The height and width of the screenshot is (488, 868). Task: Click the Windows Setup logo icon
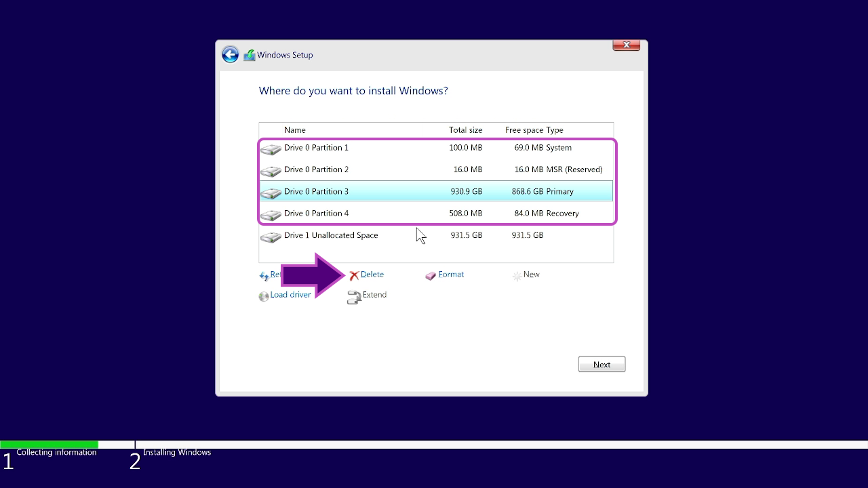[x=248, y=55]
